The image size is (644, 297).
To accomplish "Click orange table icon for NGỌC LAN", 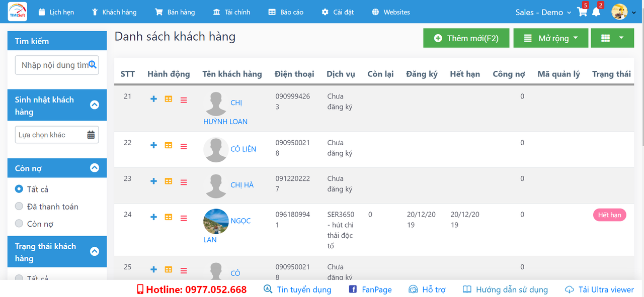I will tap(169, 217).
